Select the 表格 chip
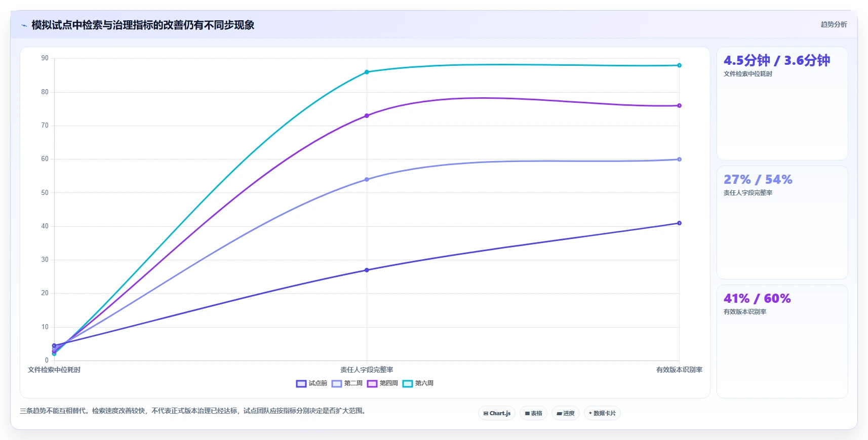Image resolution: width=868 pixels, height=440 pixels. tap(533, 413)
